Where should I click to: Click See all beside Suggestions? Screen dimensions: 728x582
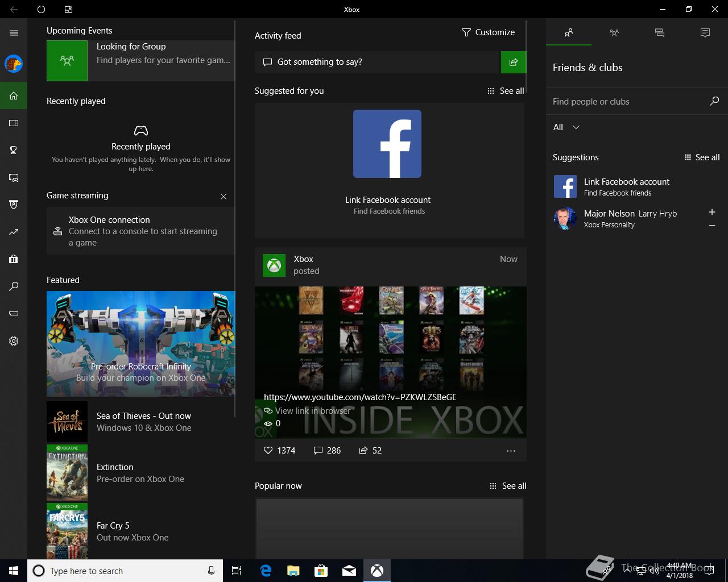(x=702, y=157)
